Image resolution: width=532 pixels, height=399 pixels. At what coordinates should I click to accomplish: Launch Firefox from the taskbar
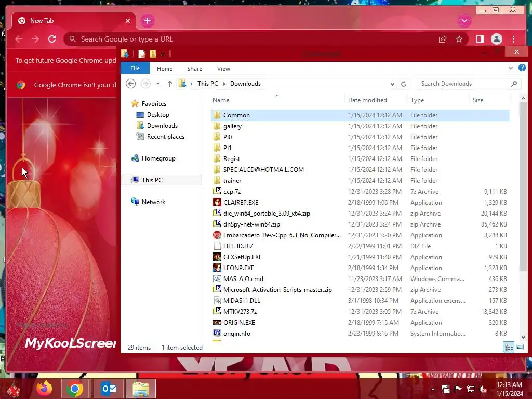coord(44,389)
